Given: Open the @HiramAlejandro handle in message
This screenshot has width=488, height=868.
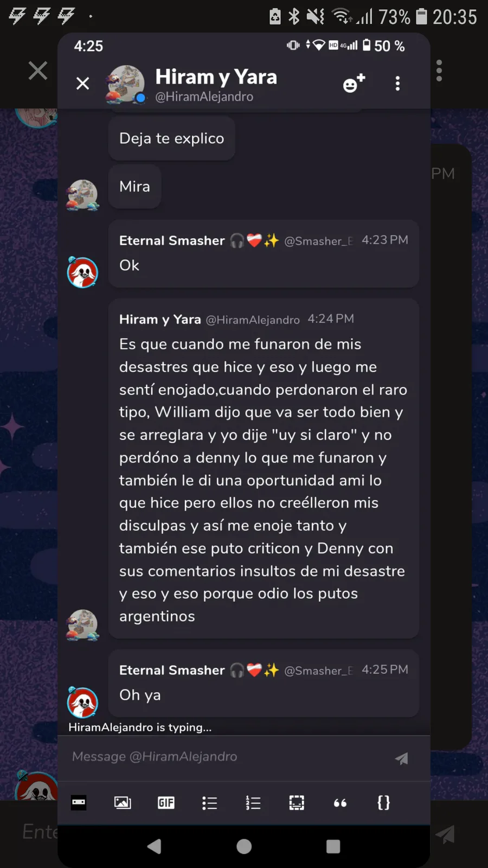Looking at the screenshot, I should click(253, 320).
